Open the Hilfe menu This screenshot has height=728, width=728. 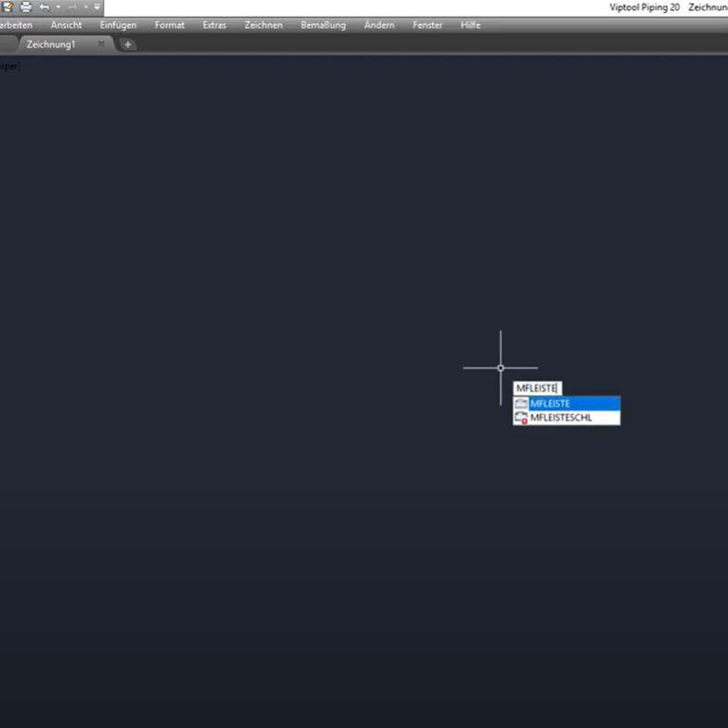point(470,25)
